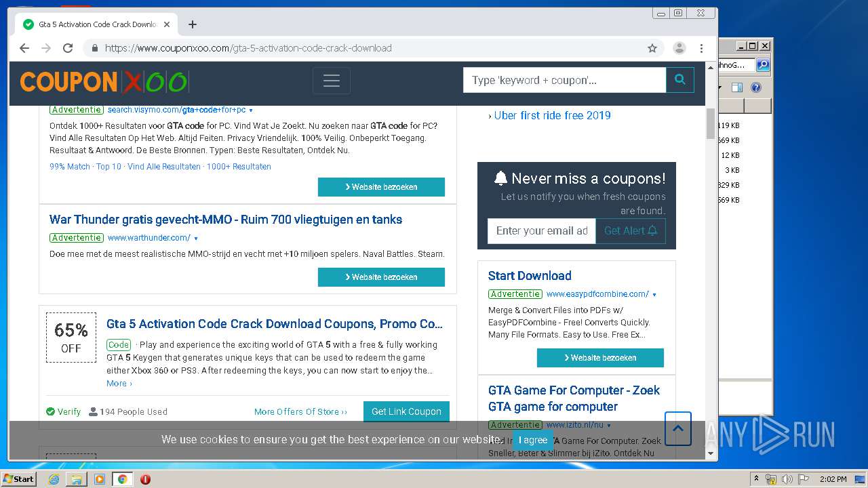Open the War Thunder gratis gevecht-MMO headline
Screen dimensions: 868x488
coord(226,220)
